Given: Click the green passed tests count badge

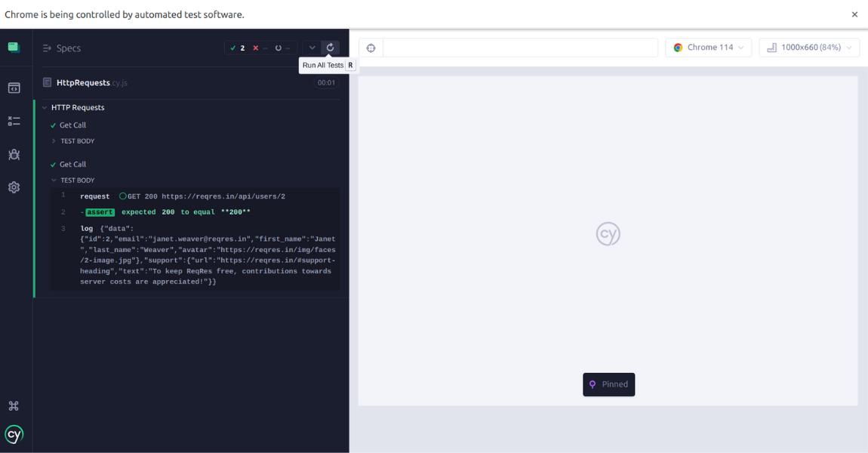Looking at the screenshot, I should [237, 47].
